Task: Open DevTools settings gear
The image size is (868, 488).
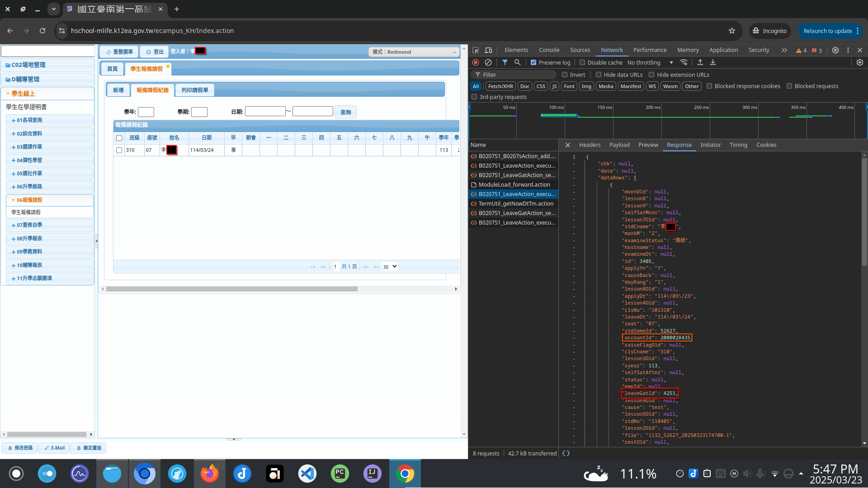Action: tap(835, 50)
